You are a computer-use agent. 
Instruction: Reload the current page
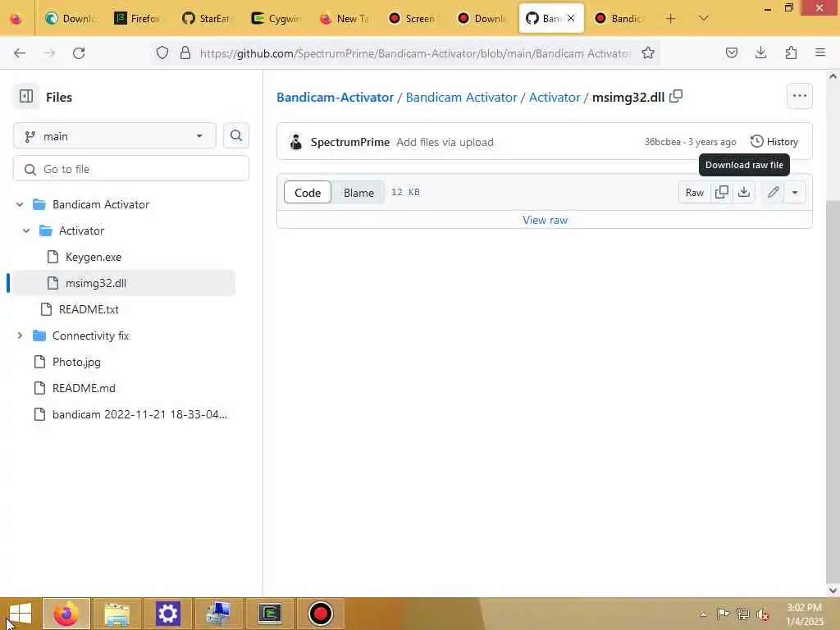click(x=79, y=52)
